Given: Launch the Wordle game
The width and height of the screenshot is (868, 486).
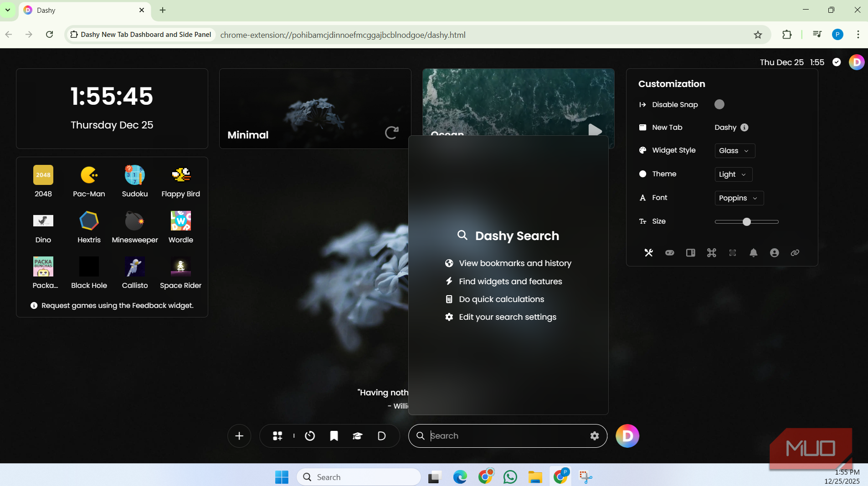Looking at the screenshot, I should click(x=181, y=227).
